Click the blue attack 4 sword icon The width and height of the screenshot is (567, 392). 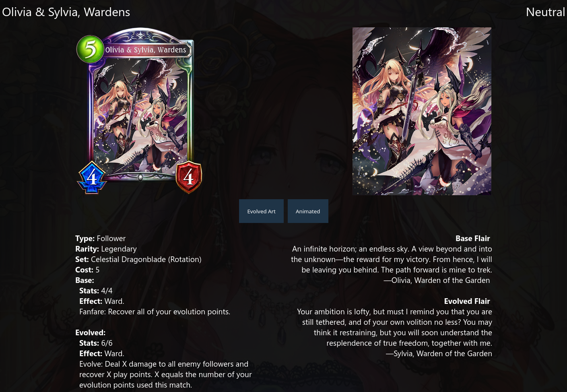92,177
